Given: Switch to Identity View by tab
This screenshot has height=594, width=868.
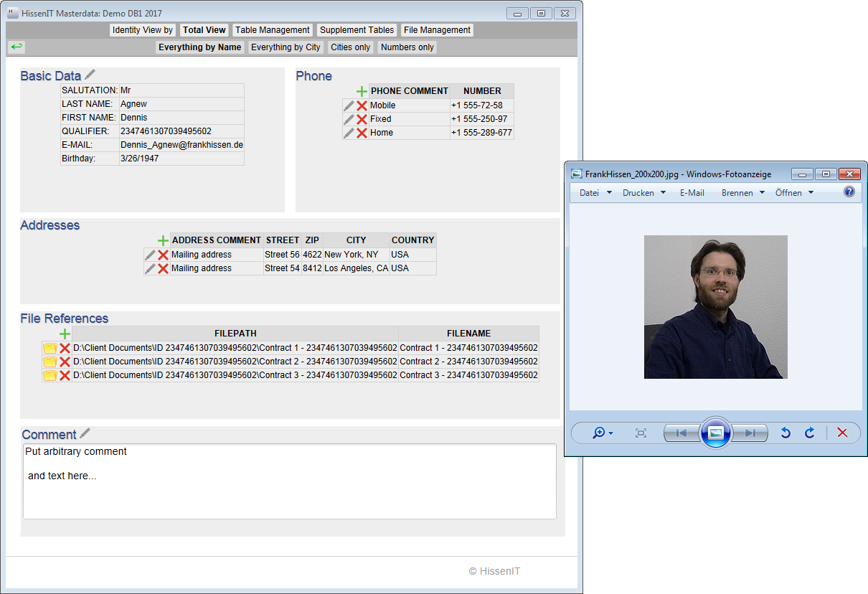Looking at the screenshot, I should 143,30.
